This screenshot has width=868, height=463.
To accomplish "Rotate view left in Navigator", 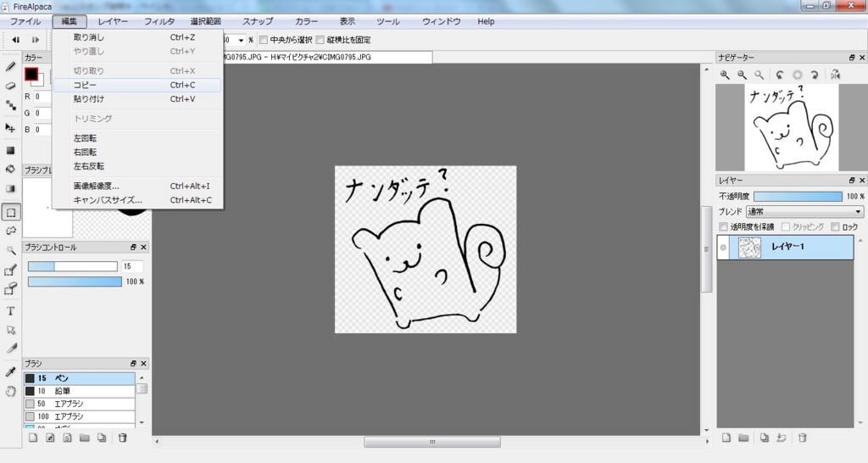I will coord(780,75).
